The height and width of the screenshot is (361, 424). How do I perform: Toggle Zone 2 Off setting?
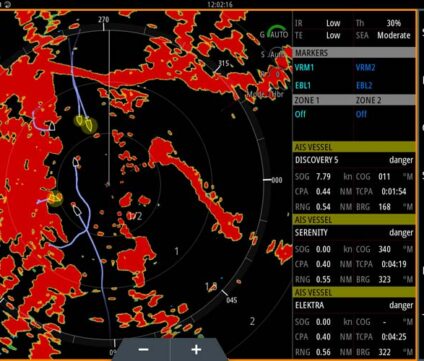click(x=361, y=114)
